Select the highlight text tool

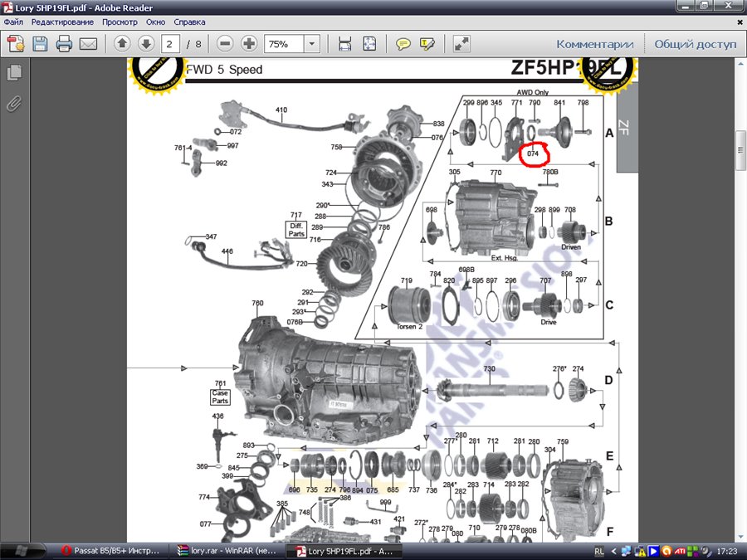tap(427, 44)
